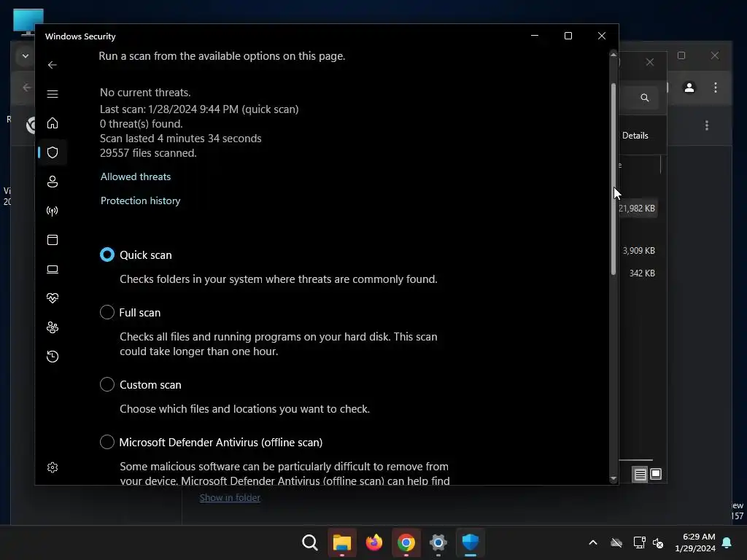Select Microsoft Defender Antivirus offline scan option
747x560 pixels.
107,442
